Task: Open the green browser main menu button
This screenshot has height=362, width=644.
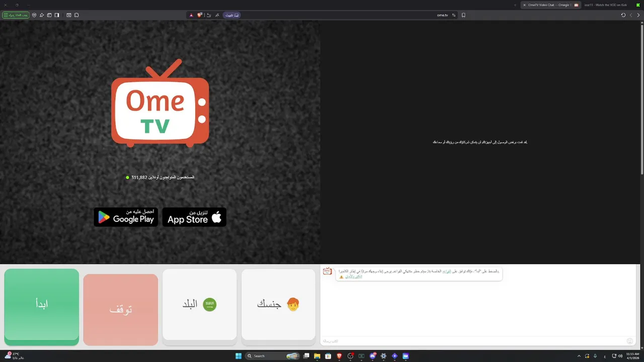Action: pos(16,15)
